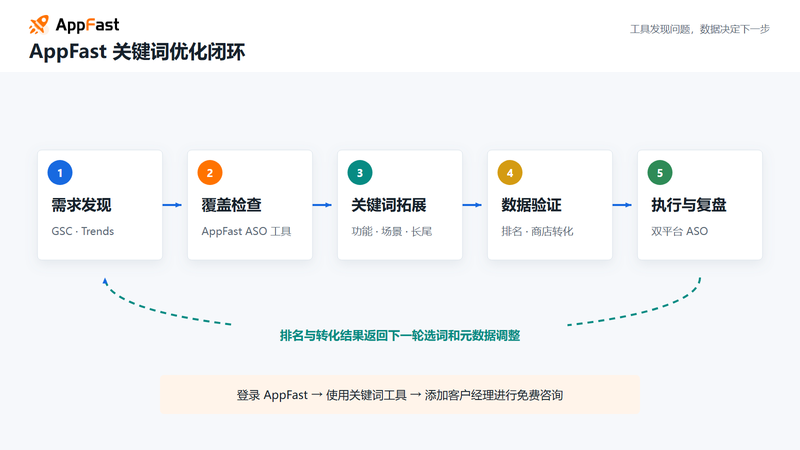Screen dimensions: 800x450
Task: Select the 关键词拓展 heading
Action: click(389, 205)
